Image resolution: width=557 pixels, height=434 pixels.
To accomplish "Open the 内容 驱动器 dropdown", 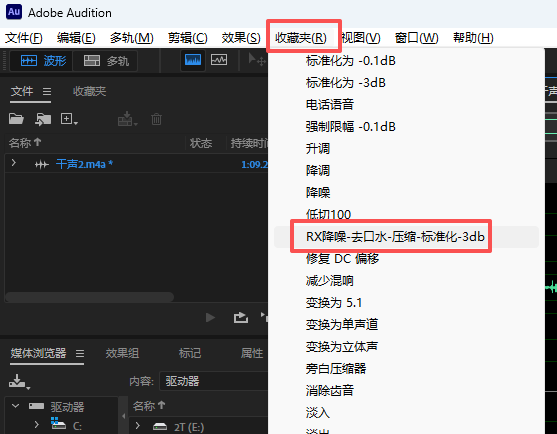I will [213, 381].
